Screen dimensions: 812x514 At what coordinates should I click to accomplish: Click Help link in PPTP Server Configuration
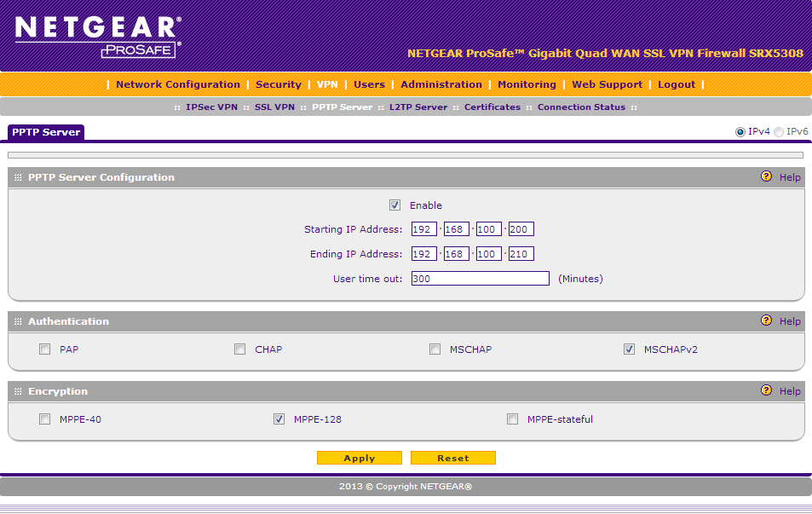tap(790, 177)
